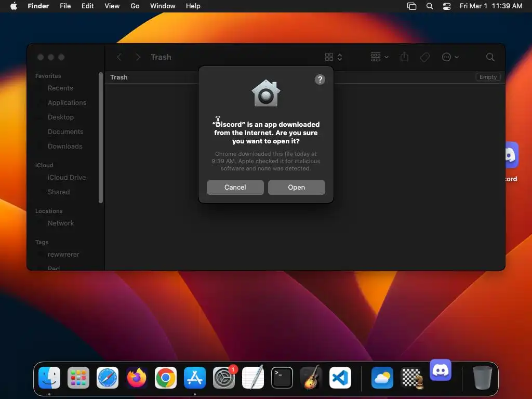Image resolution: width=532 pixels, height=399 pixels.
Task: Open the Go menu
Action: click(x=135, y=6)
